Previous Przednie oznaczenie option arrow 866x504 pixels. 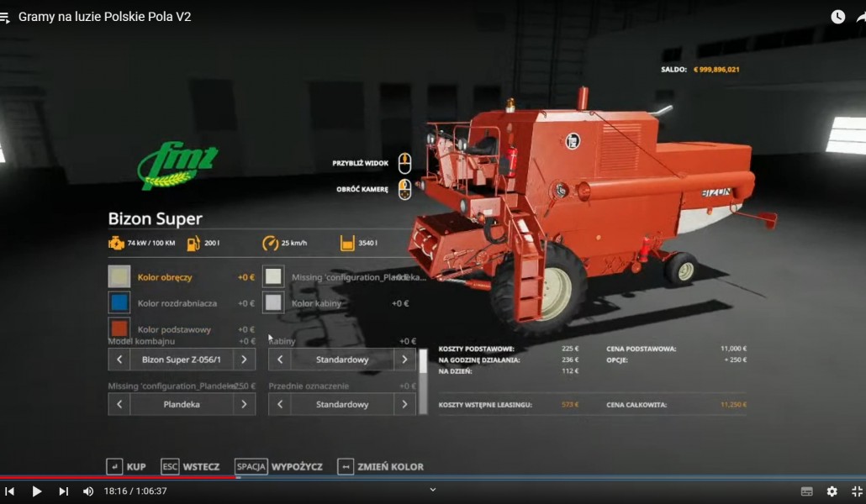[280, 404]
